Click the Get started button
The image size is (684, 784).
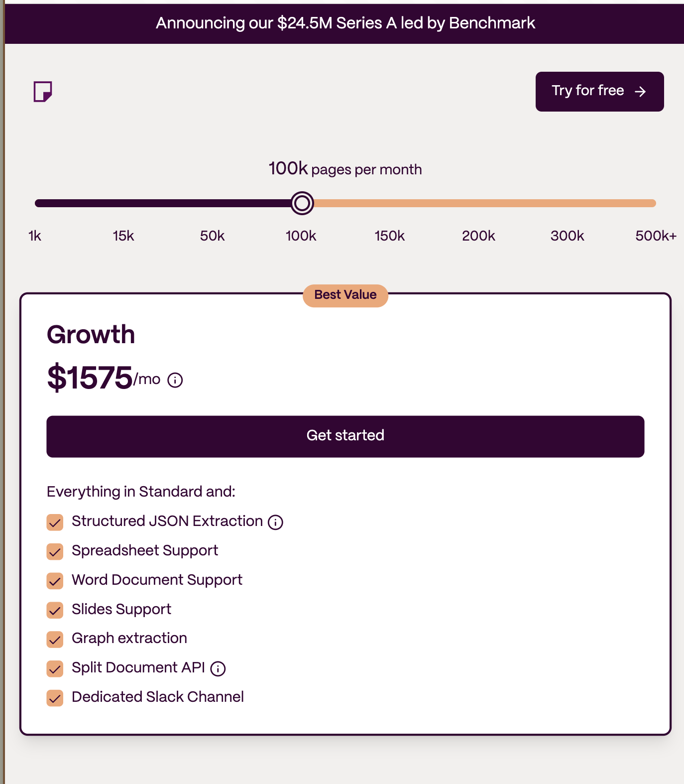tap(345, 436)
